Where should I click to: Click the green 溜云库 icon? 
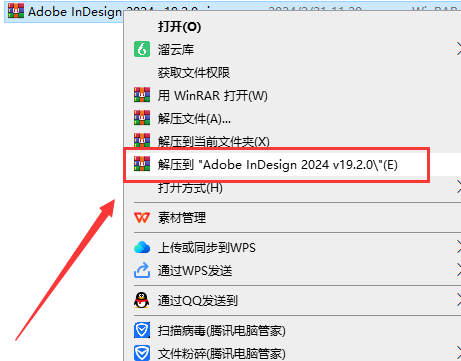[x=142, y=50]
